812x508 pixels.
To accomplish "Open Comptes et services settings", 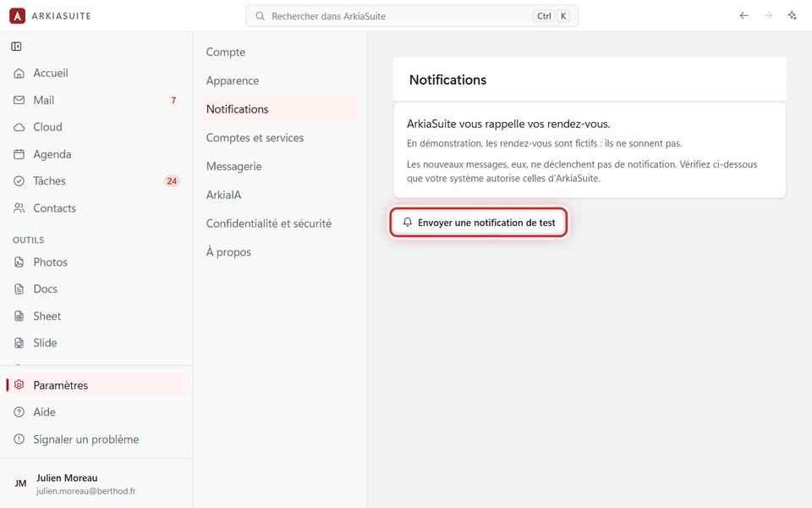I will click(280, 137).
